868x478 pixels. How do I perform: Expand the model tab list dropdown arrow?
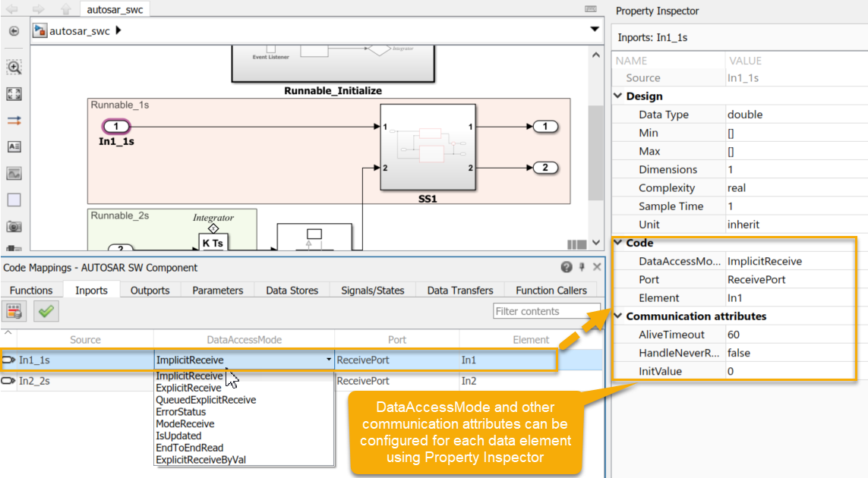coord(594,30)
